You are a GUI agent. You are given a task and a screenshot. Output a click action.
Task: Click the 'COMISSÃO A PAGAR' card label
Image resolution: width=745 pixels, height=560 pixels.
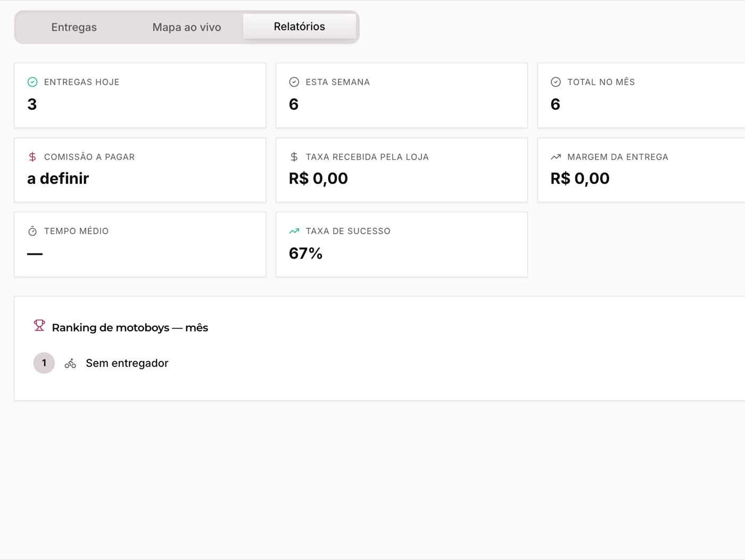pos(89,157)
